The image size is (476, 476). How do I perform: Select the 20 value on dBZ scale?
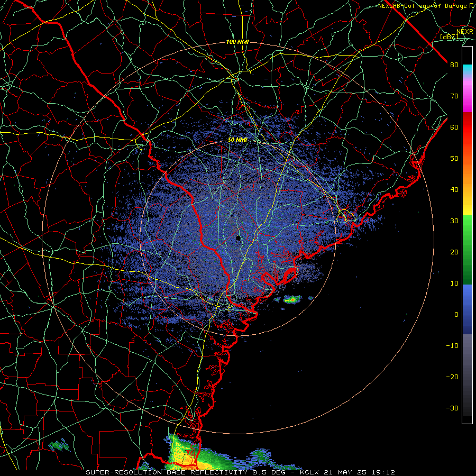click(x=454, y=252)
